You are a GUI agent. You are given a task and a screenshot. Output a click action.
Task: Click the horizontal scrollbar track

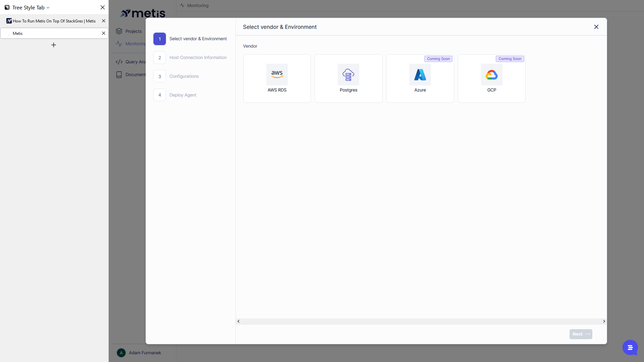pyautogui.click(x=421, y=321)
